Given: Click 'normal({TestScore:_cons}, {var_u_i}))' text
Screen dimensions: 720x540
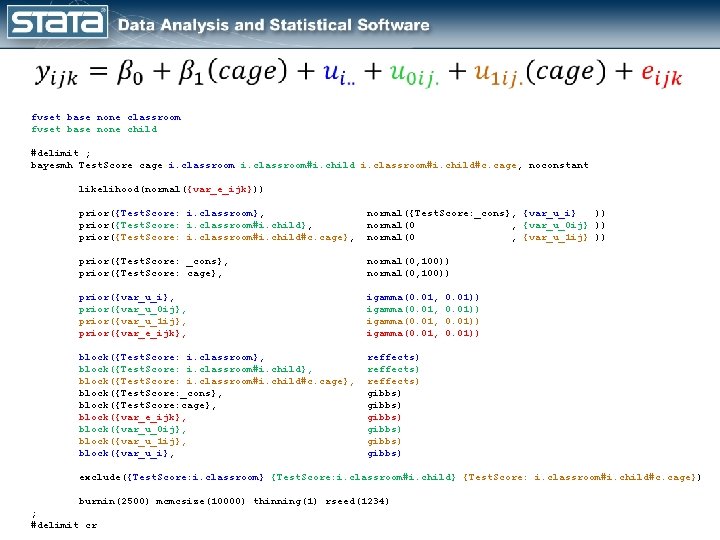Looking at the screenshot, I should [486, 213].
